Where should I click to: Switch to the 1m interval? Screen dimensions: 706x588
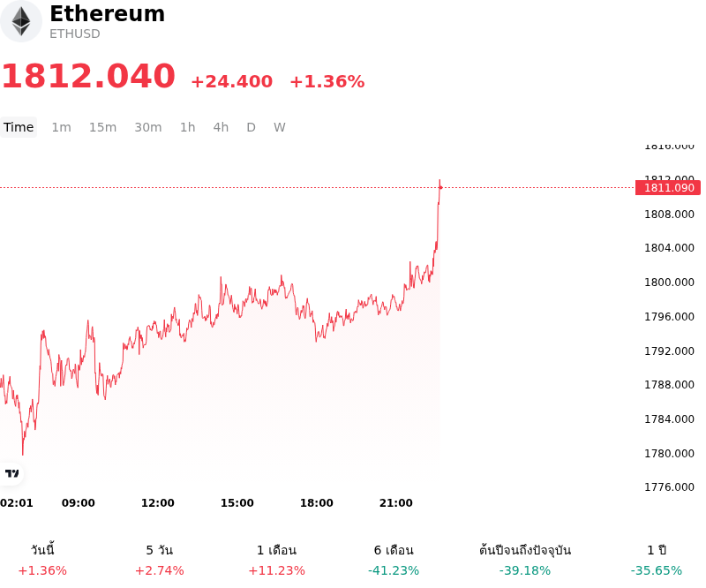pos(61,127)
